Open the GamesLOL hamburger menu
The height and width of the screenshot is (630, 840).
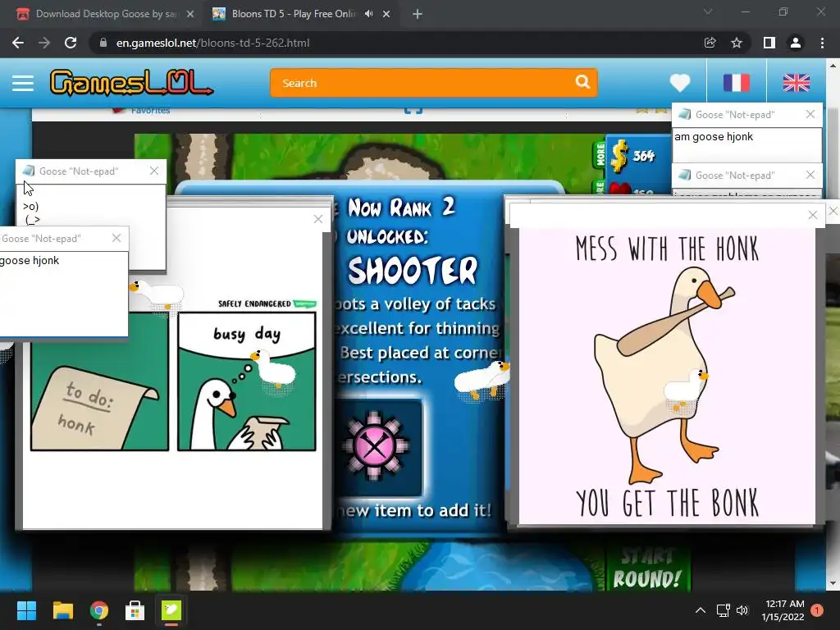point(22,83)
